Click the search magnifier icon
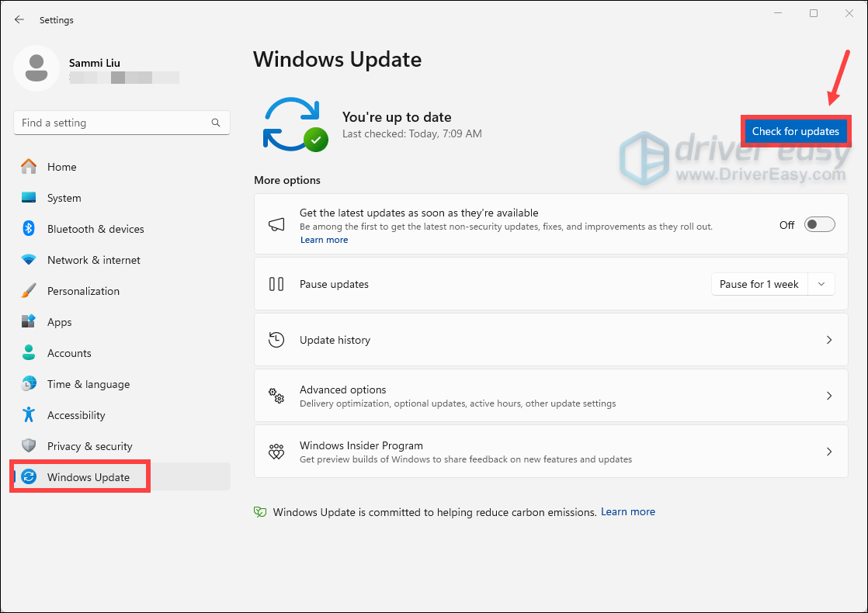Image resolution: width=868 pixels, height=613 pixels. [x=216, y=123]
